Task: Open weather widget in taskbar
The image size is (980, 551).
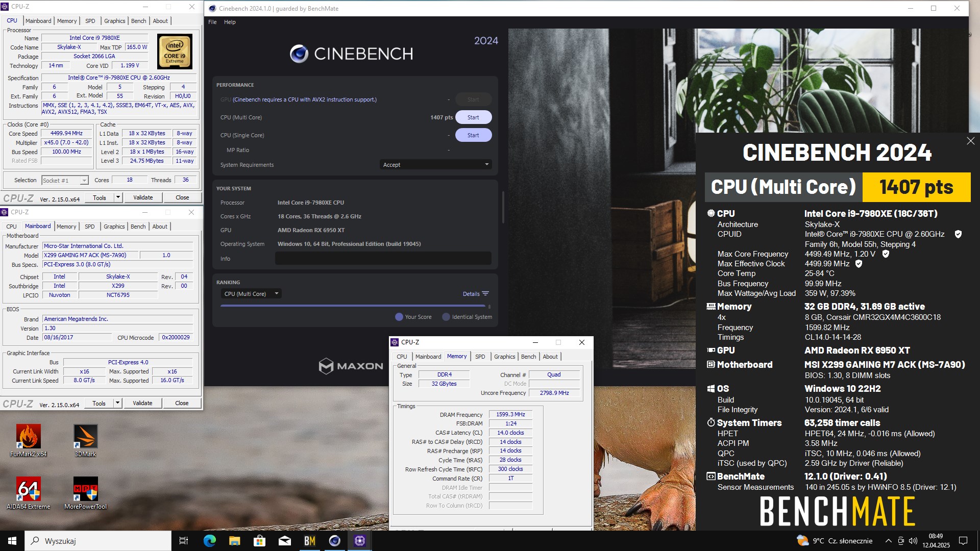Action: (835, 541)
